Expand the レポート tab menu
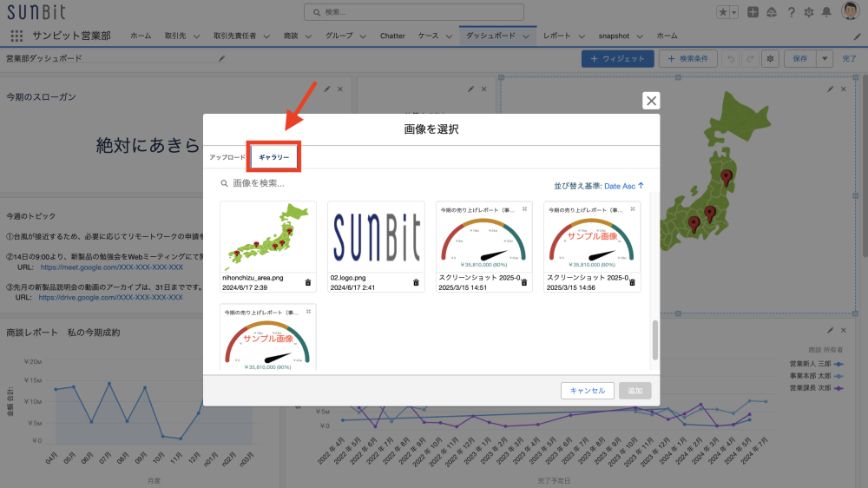Image resolution: width=868 pixels, height=488 pixels. [582, 36]
